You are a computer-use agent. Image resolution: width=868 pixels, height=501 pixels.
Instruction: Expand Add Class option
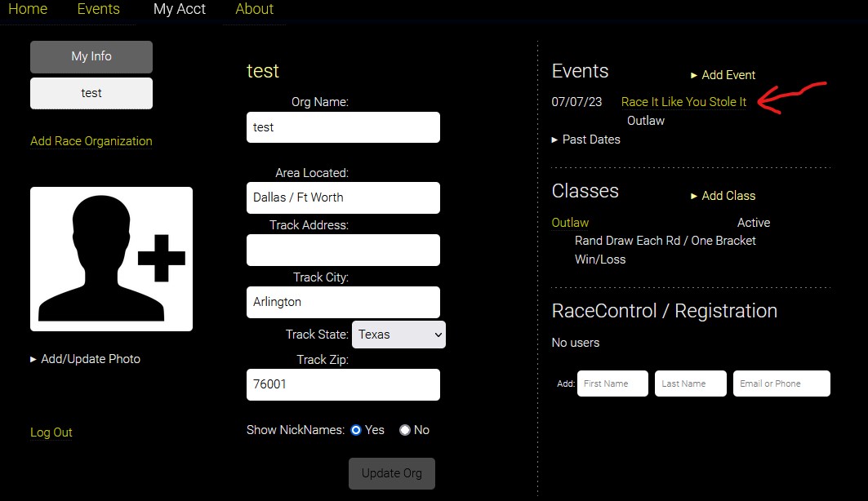click(x=723, y=196)
